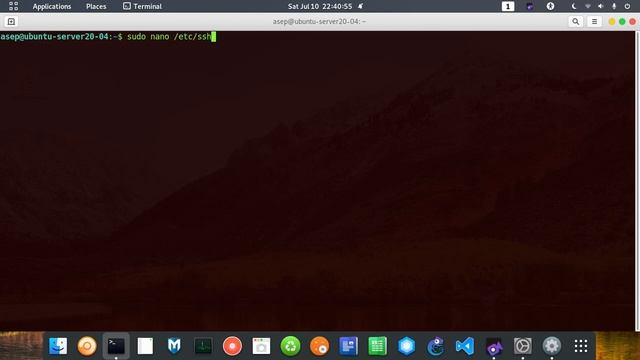Open the power menu icon

pyautogui.click(x=627, y=6)
